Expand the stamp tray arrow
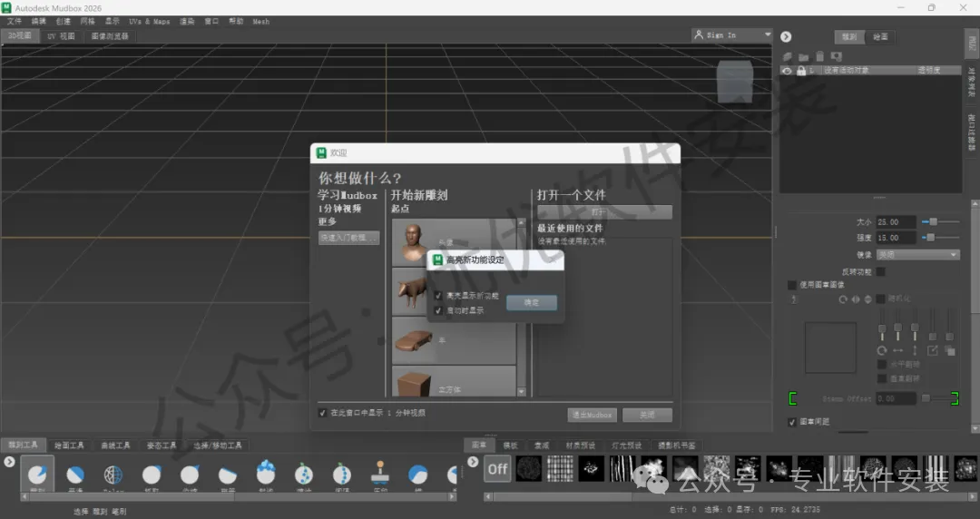The image size is (980, 519). coord(473,462)
